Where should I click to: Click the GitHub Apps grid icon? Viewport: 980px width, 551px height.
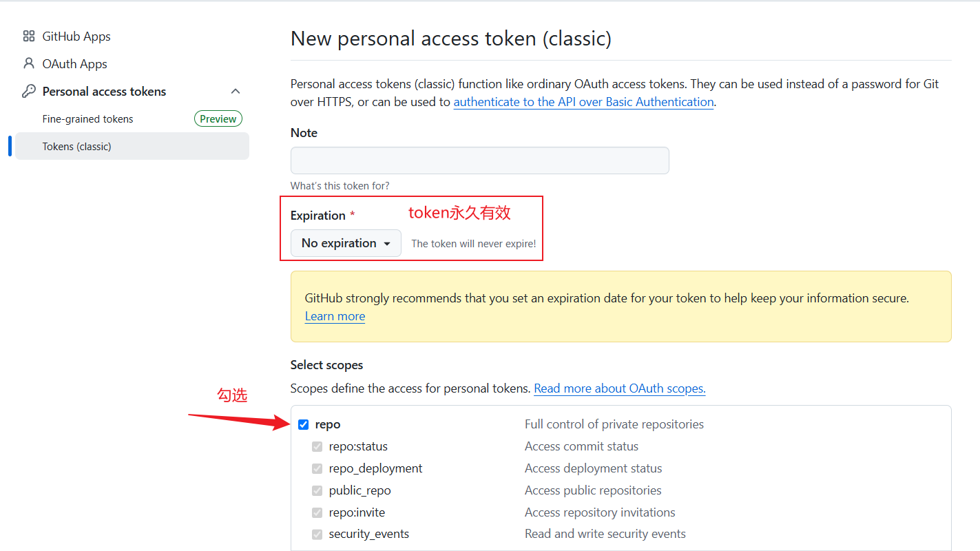pyautogui.click(x=29, y=37)
